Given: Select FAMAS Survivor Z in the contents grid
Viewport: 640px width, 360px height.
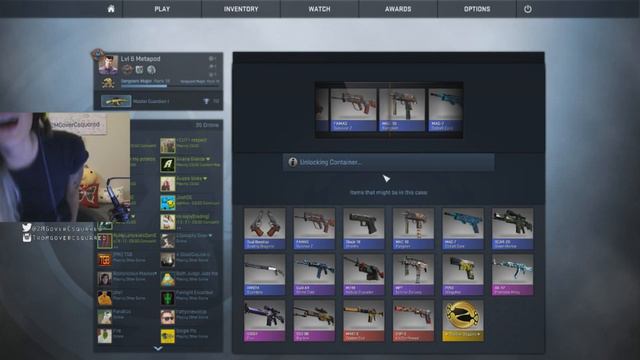Looking at the screenshot, I should point(314,229).
